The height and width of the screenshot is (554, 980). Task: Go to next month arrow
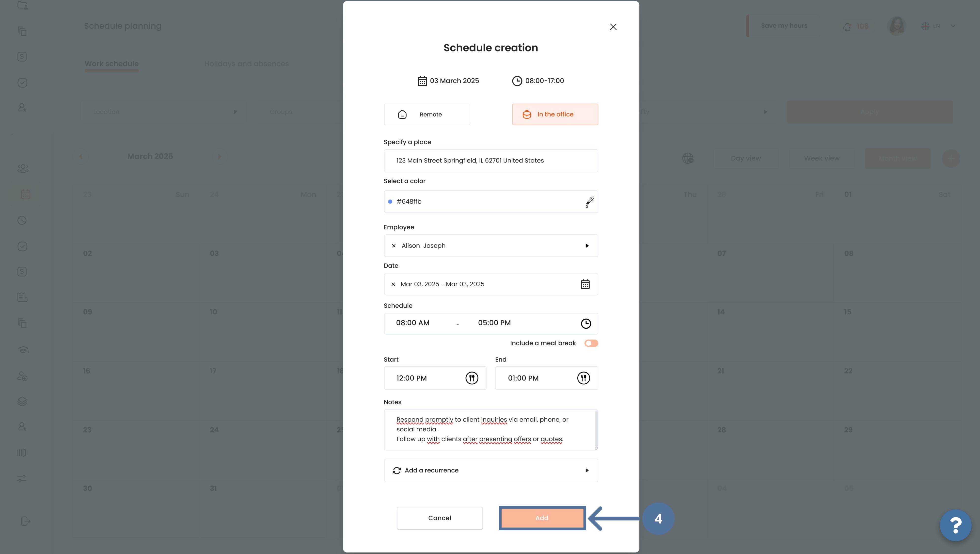(x=219, y=156)
